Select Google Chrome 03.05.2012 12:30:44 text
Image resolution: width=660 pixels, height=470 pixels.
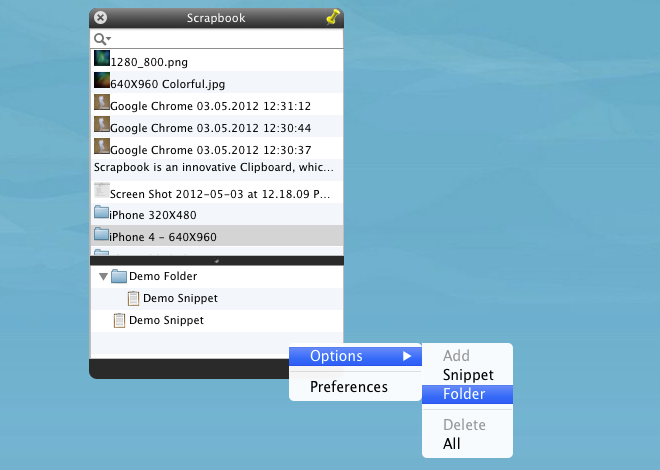pos(210,128)
